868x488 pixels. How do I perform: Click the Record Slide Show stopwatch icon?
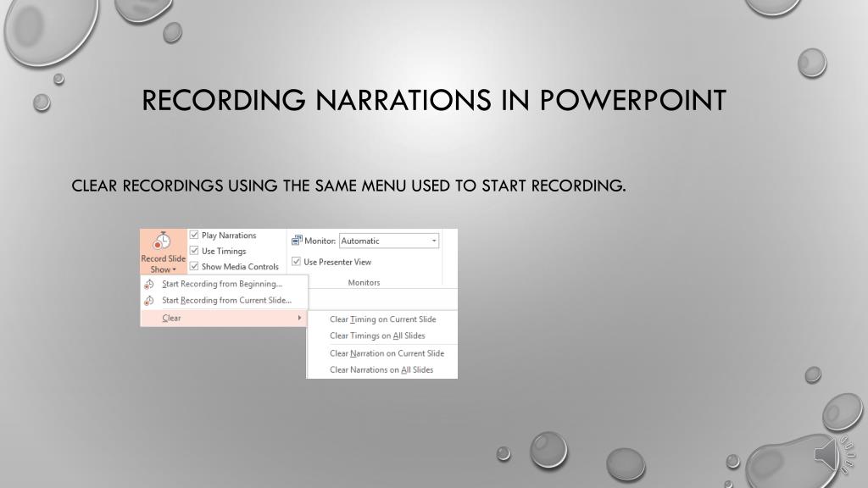162,241
